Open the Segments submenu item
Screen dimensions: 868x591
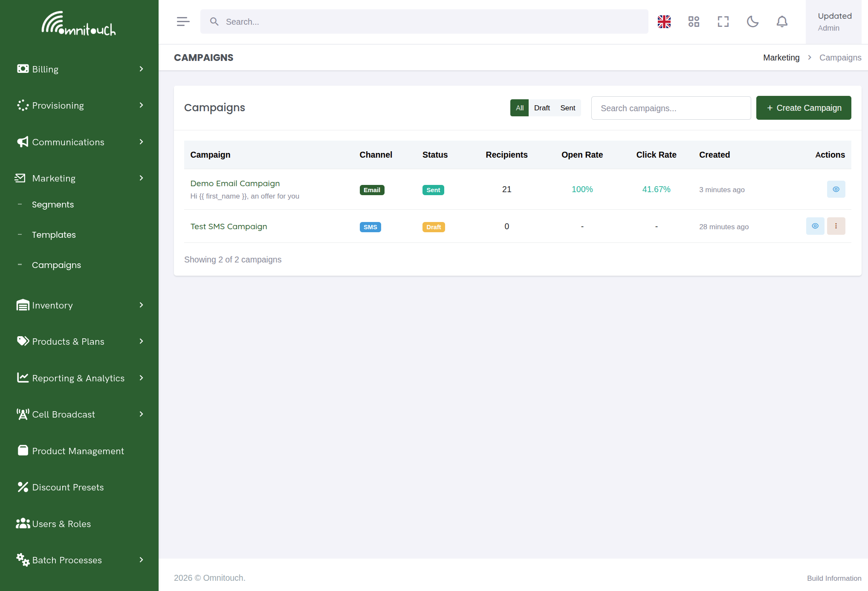pyautogui.click(x=53, y=205)
